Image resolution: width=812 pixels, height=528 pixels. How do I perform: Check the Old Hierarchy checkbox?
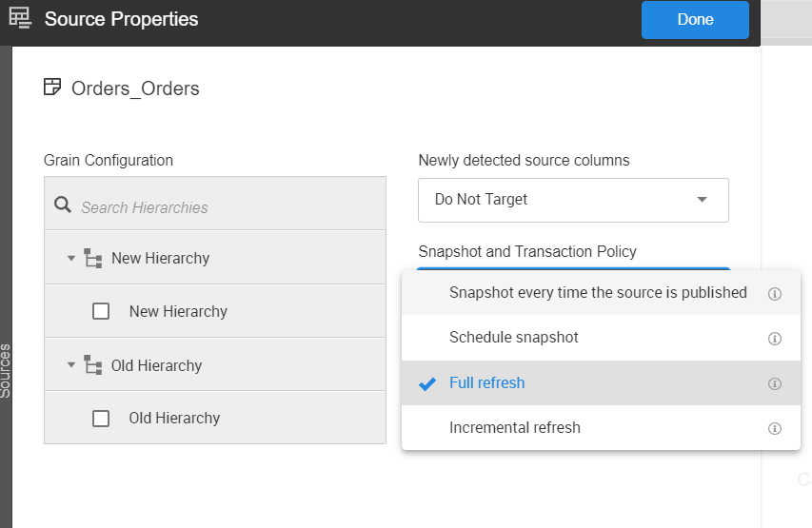(x=101, y=419)
